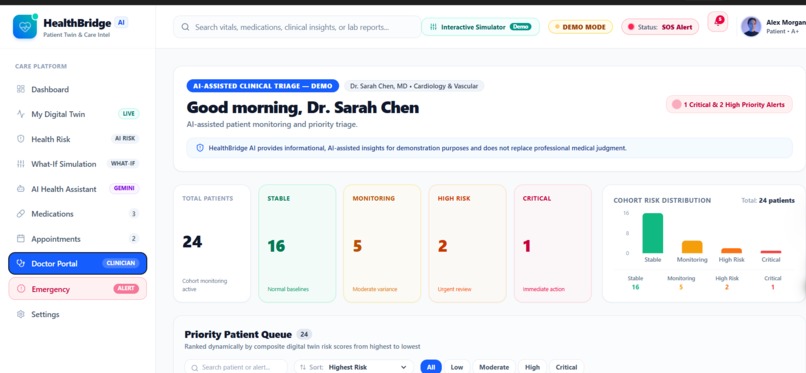Focus the top search vitals field
This screenshot has width=806, height=373.
click(x=297, y=27)
